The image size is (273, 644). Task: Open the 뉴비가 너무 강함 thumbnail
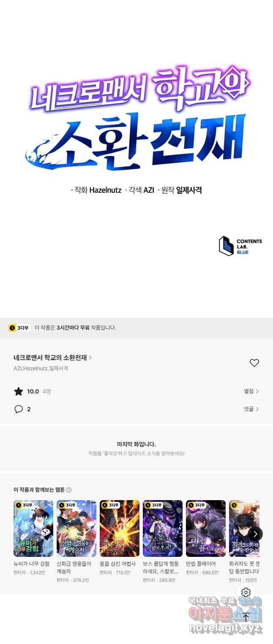(x=33, y=528)
